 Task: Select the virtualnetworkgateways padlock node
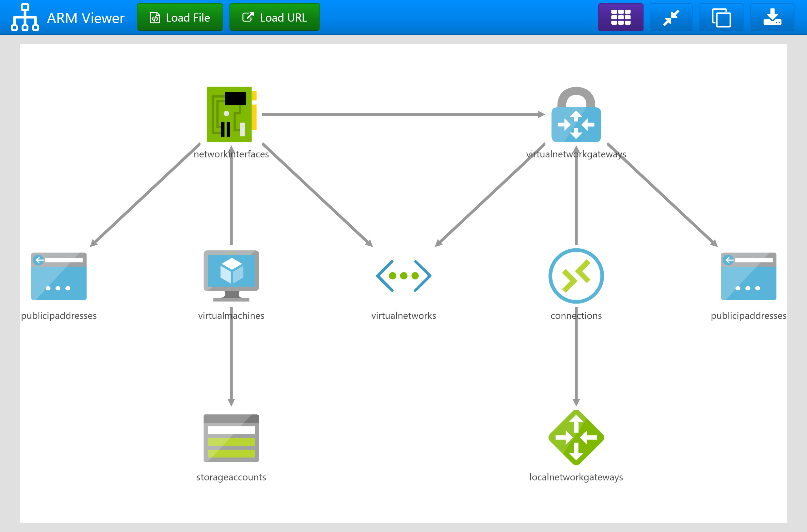[576, 115]
